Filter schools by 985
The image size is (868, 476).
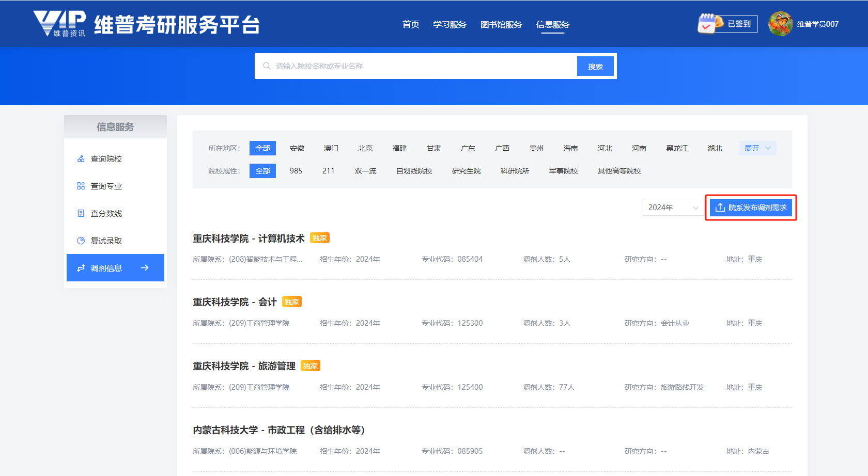pyautogui.click(x=296, y=171)
